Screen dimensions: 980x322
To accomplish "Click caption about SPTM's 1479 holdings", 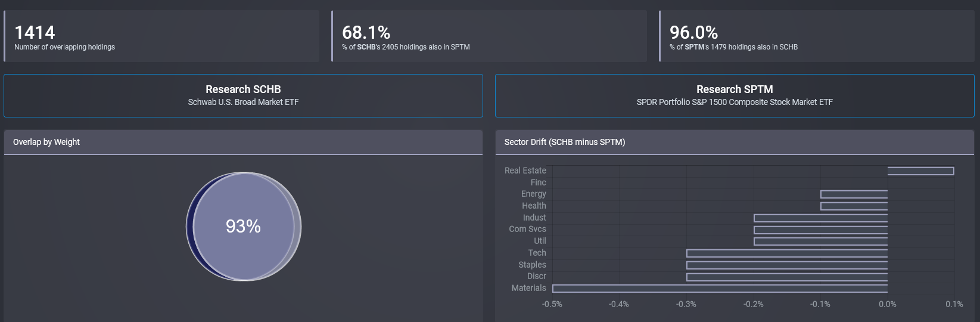I will [x=733, y=47].
